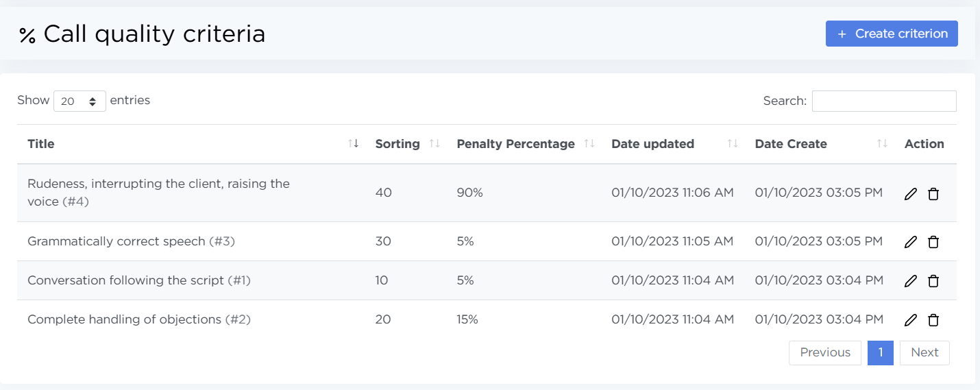Open the Show entries count dropdown
This screenshot has width=980, height=390.
(x=79, y=101)
